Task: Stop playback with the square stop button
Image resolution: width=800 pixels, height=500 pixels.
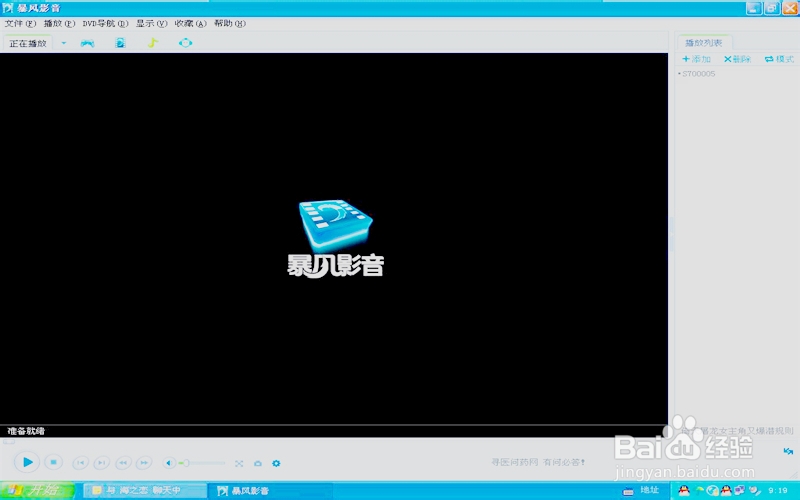Action: 53,462
